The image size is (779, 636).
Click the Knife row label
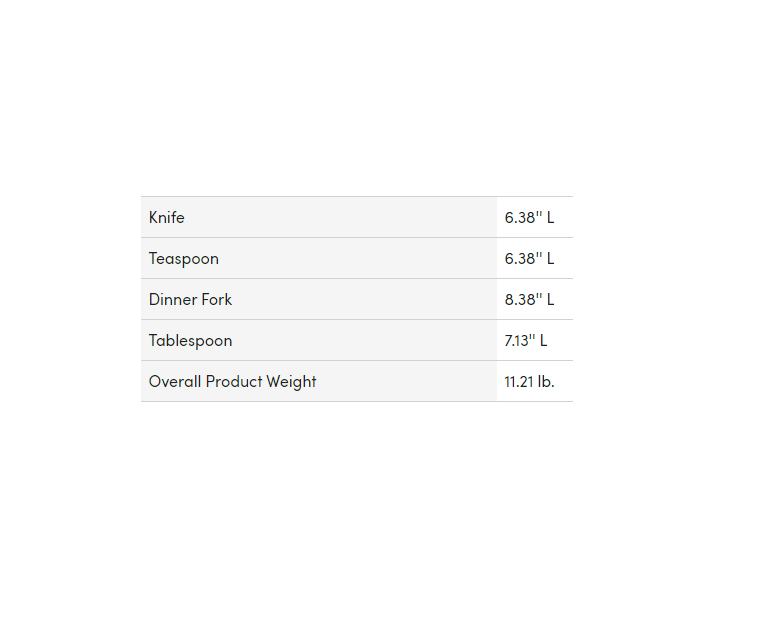coord(167,218)
